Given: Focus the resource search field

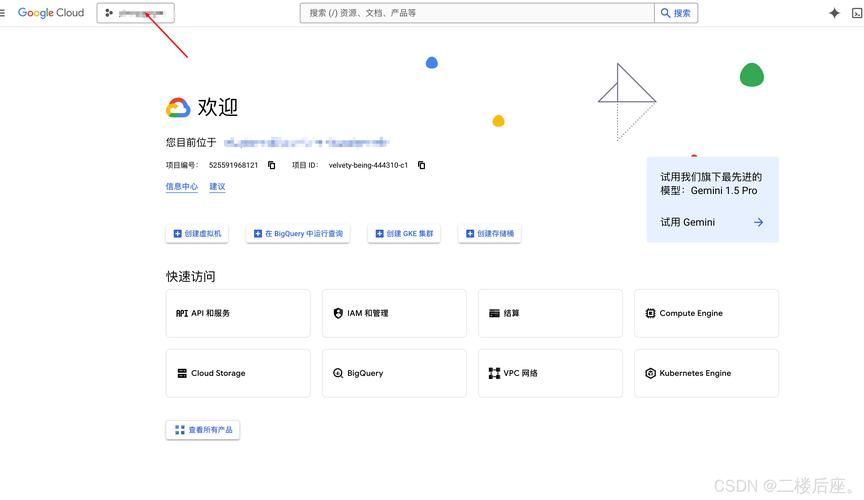Looking at the screenshot, I should pos(477,13).
